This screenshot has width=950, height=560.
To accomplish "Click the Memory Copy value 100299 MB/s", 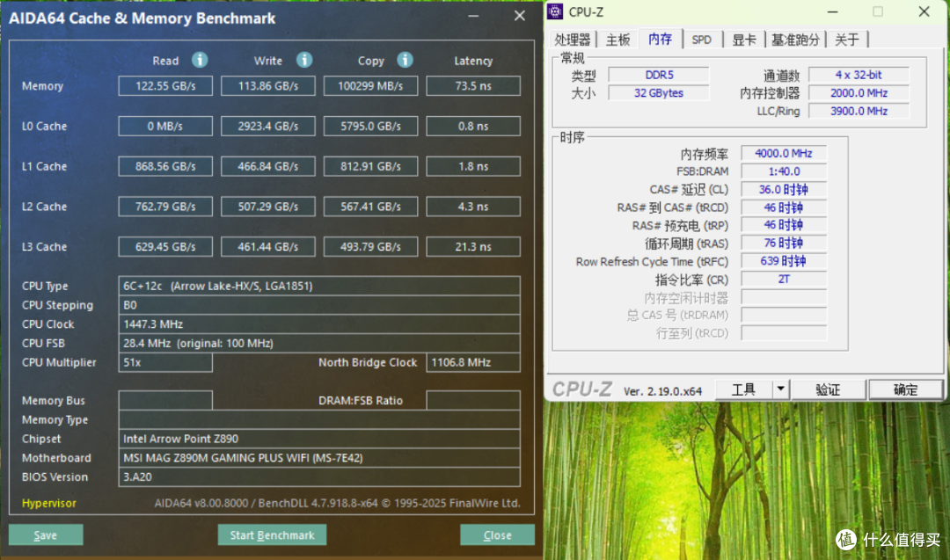I will (x=370, y=86).
